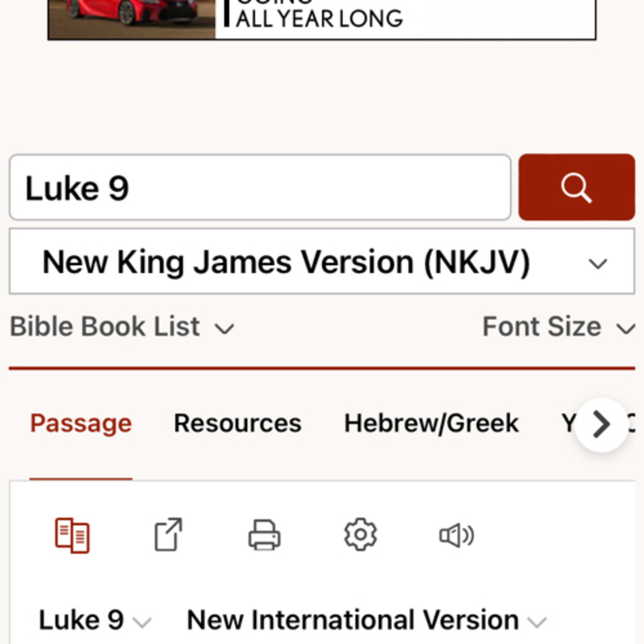The width and height of the screenshot is (644, 644).
Task: Toggle the parallel Bible view icon
Action: [72, 535]
